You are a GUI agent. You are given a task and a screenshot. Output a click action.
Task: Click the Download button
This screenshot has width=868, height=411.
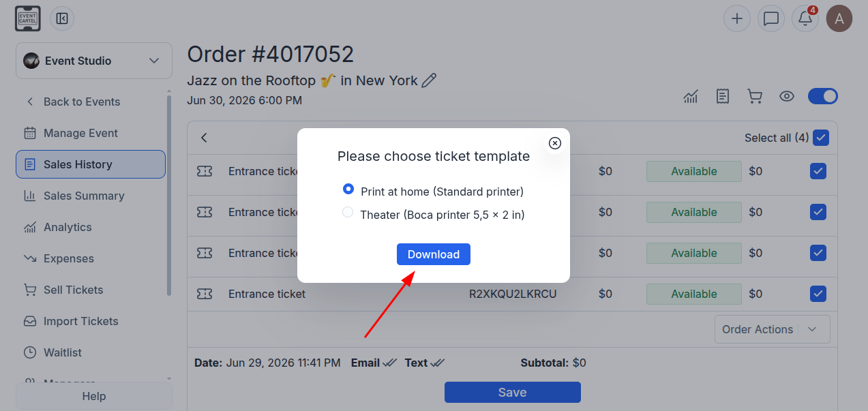[x=434, y=254]
